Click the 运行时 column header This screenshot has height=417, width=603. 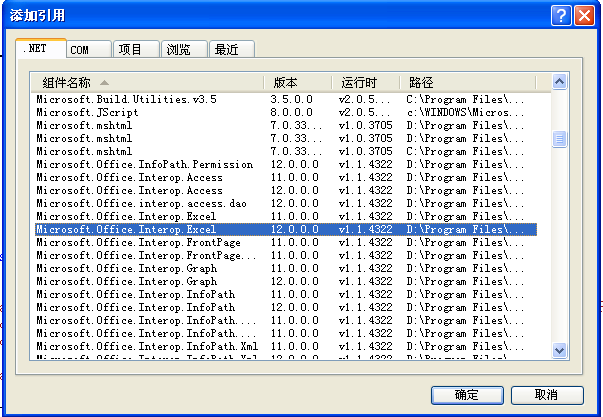(x=366, y=83)
